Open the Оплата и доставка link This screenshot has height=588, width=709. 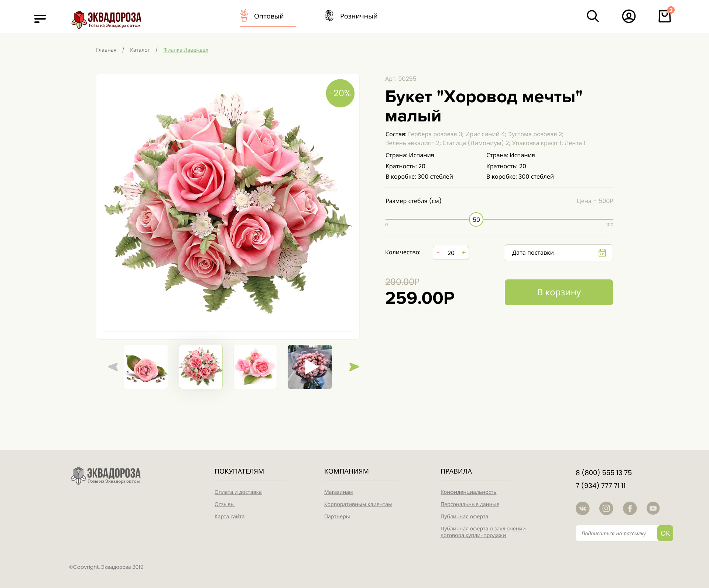click(238, 492)
